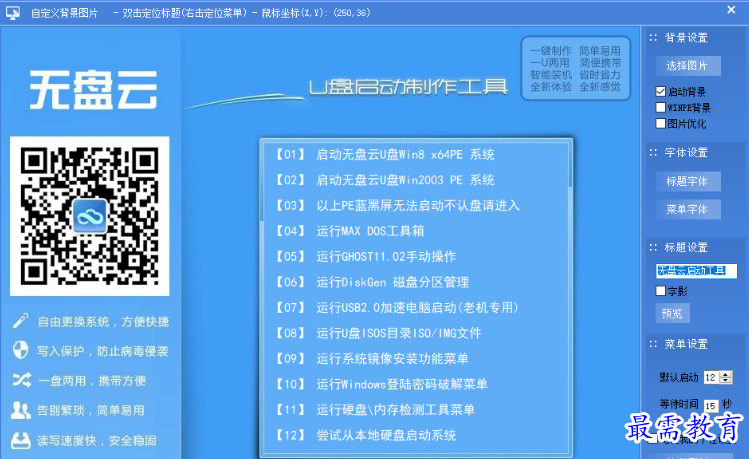Click the 一键制作 简单易用 slogan box
This screenshot has height=459, width=749.
pyautogui.click(x=576, y=68)
